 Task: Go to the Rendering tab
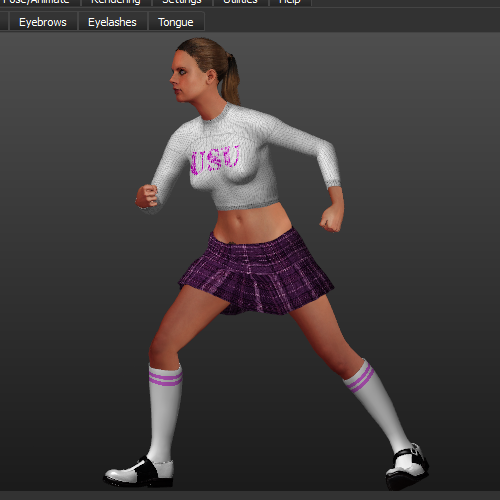click(116, 2)
